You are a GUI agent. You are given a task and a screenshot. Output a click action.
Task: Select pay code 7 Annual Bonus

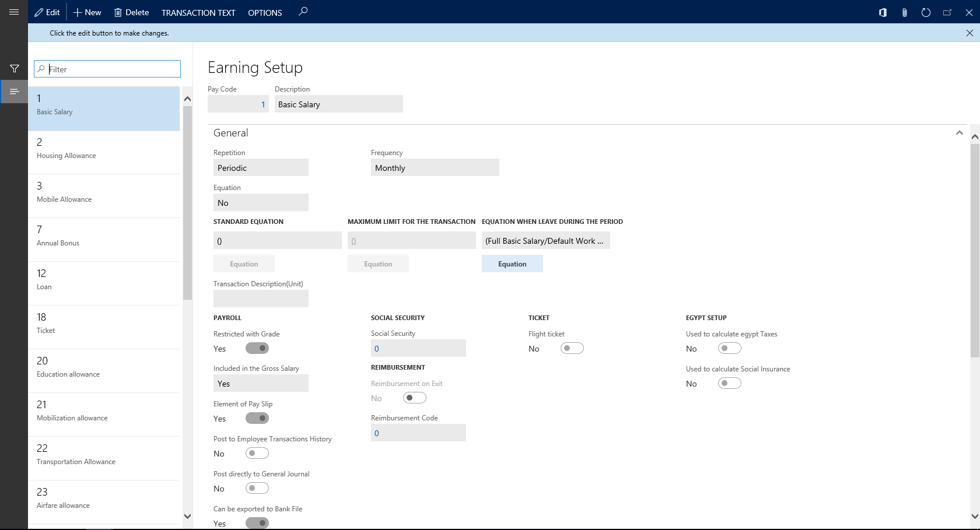point(104,240)
